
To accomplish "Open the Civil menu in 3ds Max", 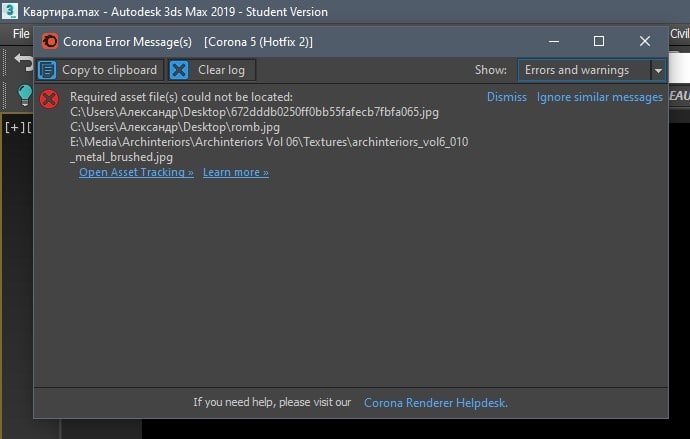I will [679, 34].
